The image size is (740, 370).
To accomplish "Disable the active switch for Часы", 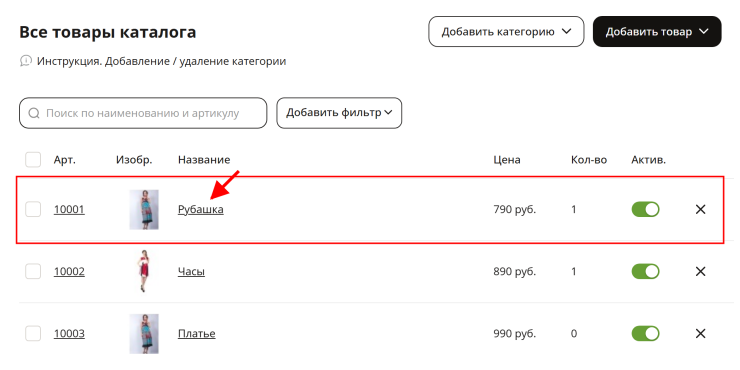I will (x=645, y=271).
